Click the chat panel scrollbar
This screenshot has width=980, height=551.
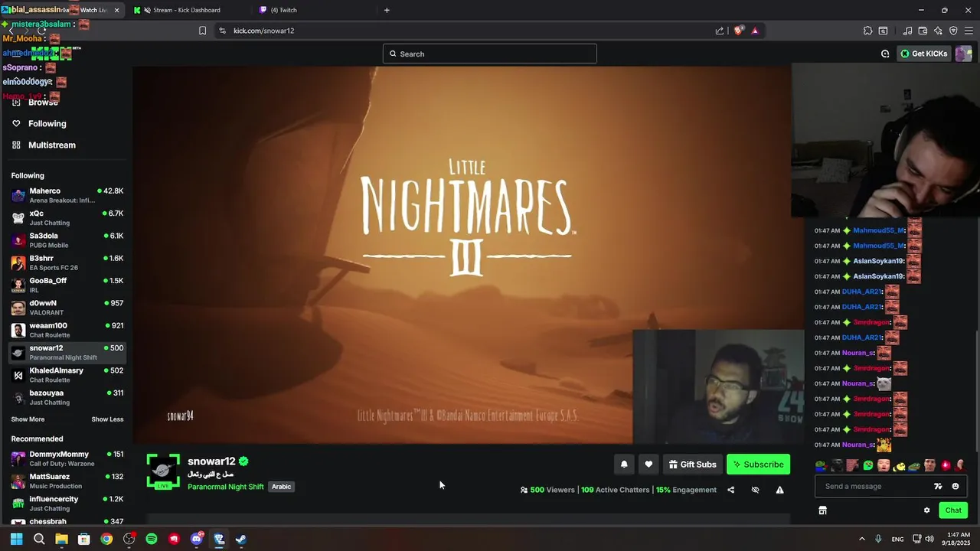point(977,390)
